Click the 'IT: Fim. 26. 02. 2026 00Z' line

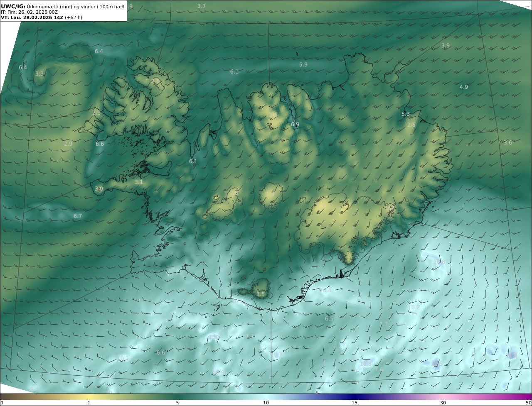(30, 12)
